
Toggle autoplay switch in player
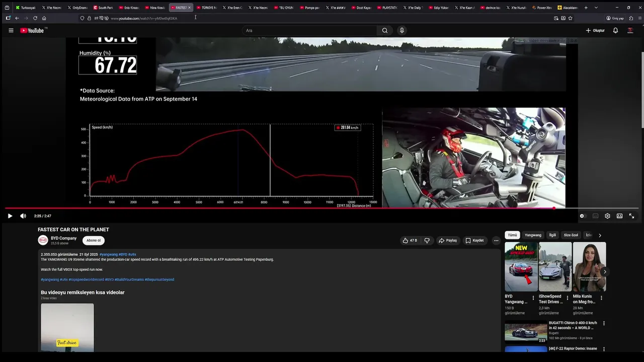point(582,216)
